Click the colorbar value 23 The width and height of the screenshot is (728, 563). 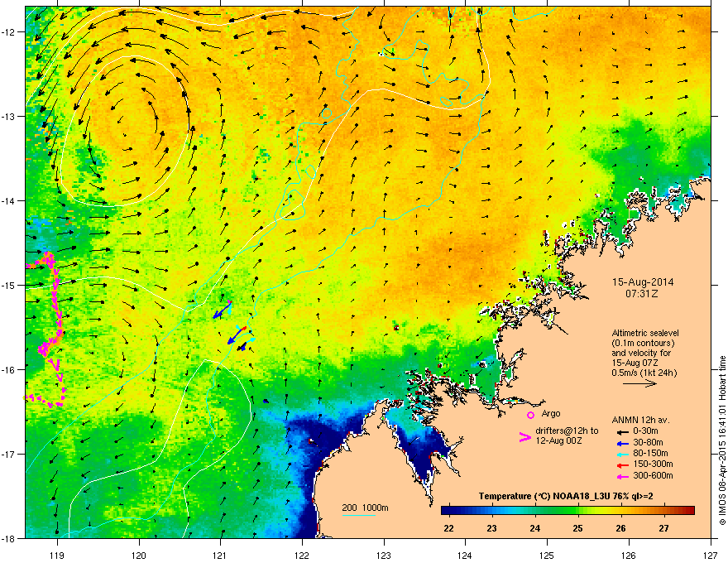pyautogui.click(x=491, y=528)
